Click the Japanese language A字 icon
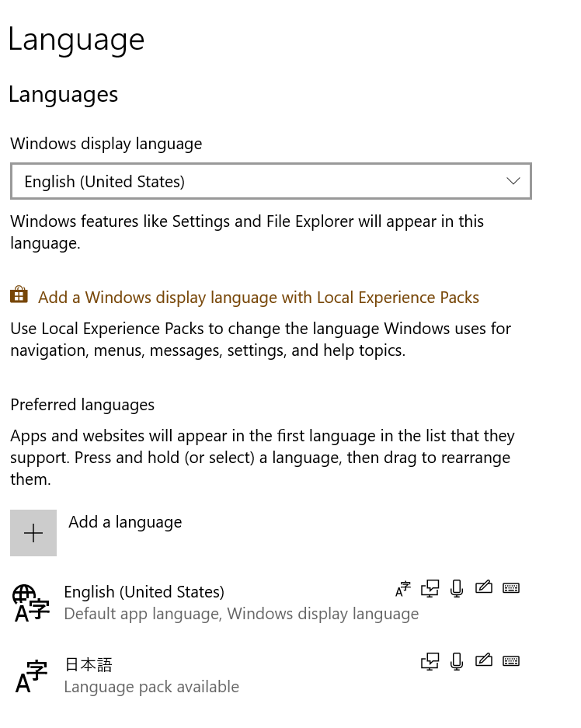 [31, 677]
